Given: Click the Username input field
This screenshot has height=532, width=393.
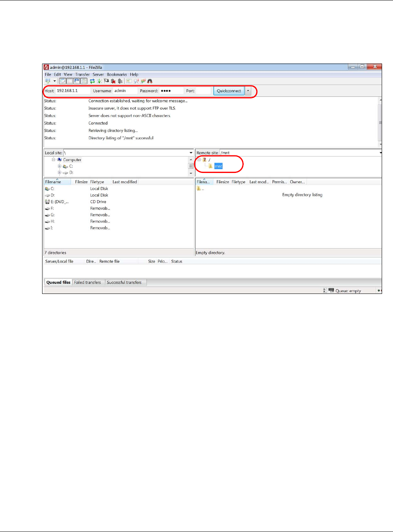Looking at the screenshot, I should click(125, 91).
